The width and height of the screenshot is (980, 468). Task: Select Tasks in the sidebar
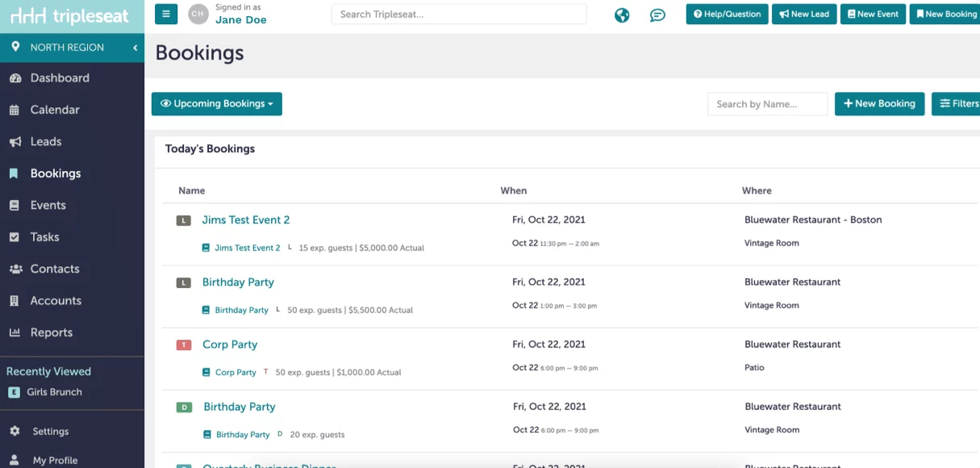[44, 237]
